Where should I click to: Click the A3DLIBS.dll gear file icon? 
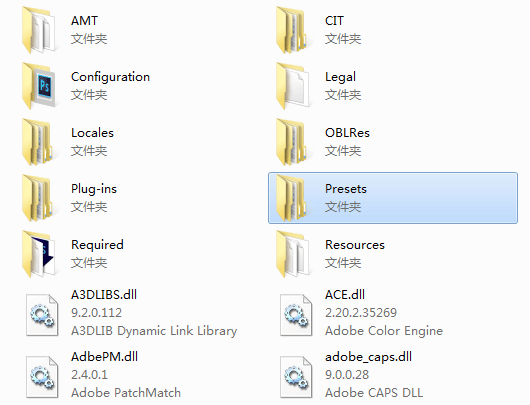pyautogui.click(x=42, y=315)
